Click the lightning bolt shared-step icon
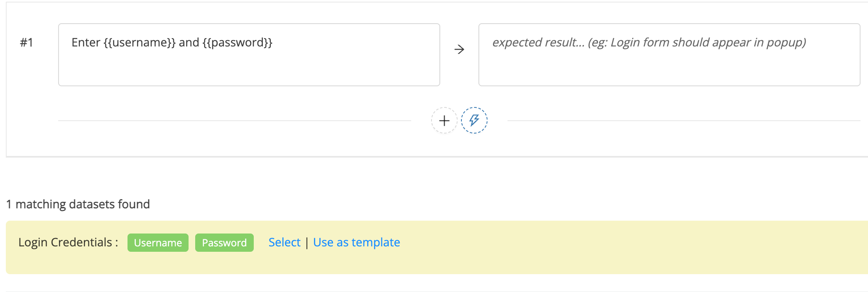Image resolution: width=868 pixels, height=292 pixels. (474, 121)
